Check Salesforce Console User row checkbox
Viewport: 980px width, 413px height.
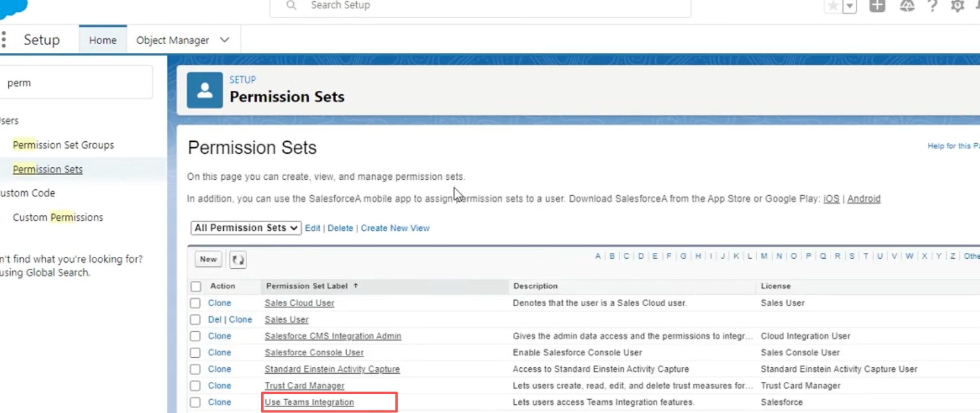click(195, 353)
